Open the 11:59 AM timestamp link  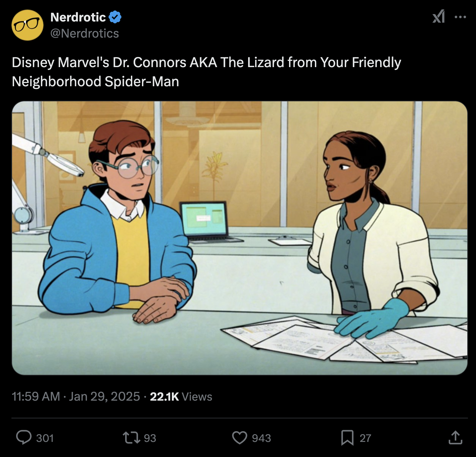(36, 396)
